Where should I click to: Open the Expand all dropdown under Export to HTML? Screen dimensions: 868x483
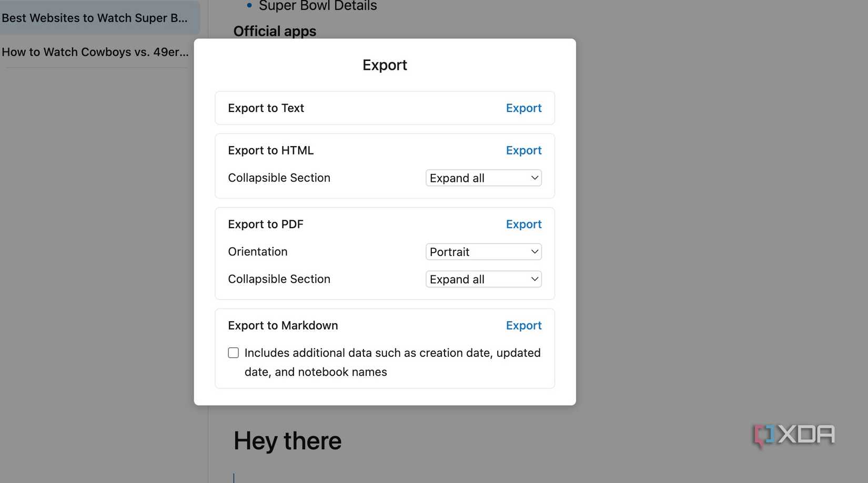coord(482,178)
